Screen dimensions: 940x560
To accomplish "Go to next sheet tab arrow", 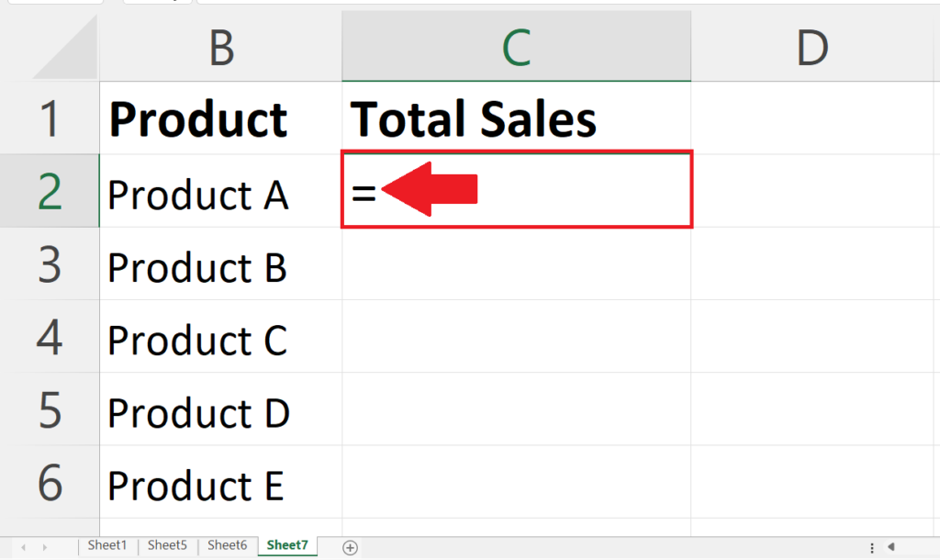I will (x=45, y=547).
